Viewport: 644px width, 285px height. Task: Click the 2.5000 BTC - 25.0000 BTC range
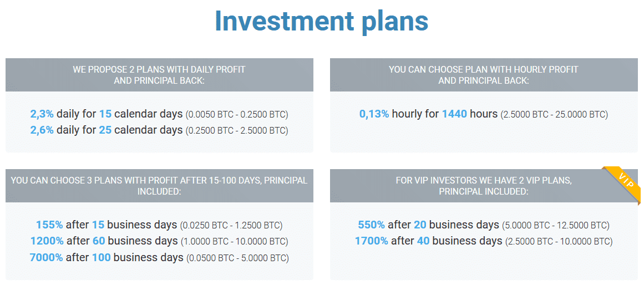(554, 115)
